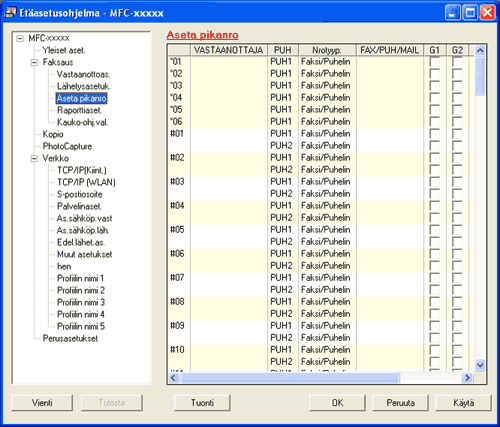Click the PUH column header
Screen dimensions: 500x427
click(283, 50)
